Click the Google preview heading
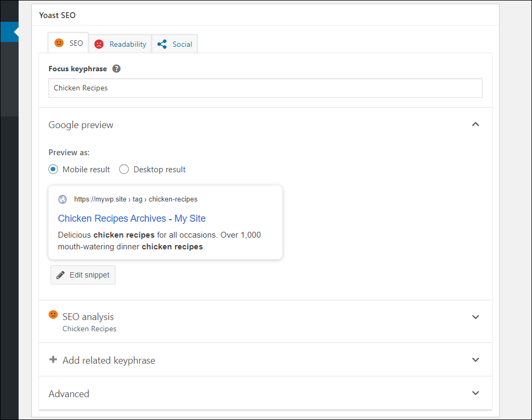Viewport: 532px width, 420px height. pos(81,125)
